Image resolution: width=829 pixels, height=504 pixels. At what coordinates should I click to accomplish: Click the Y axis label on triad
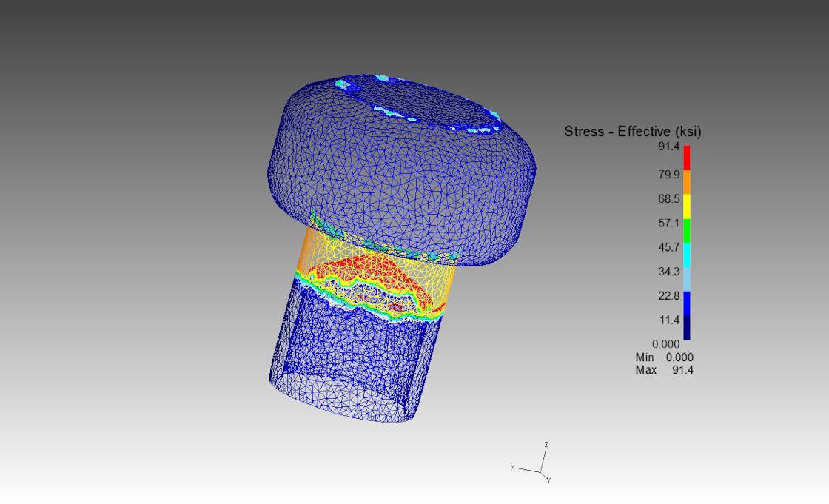548,480
